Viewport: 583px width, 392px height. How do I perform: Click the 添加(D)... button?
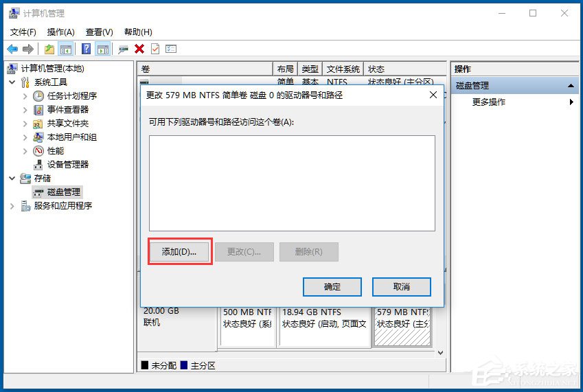(180, 252)
